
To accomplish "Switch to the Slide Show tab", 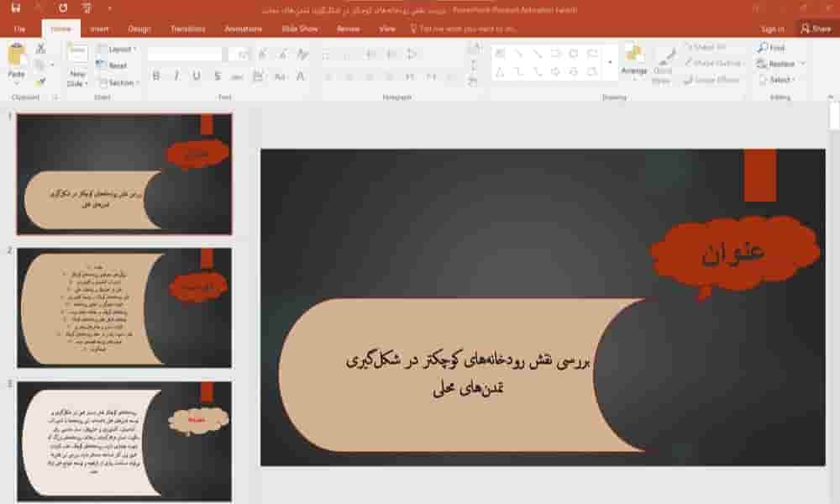I will 300,29.
